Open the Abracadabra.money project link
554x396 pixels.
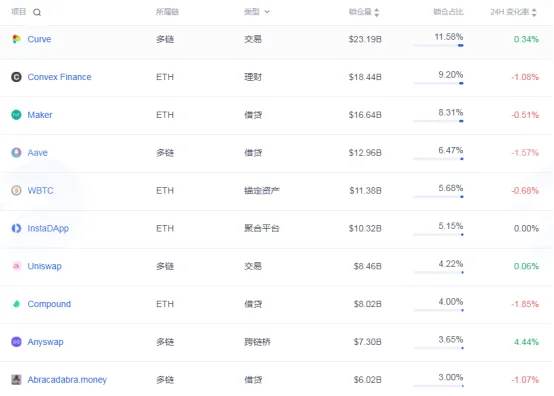tap(67, 380)
